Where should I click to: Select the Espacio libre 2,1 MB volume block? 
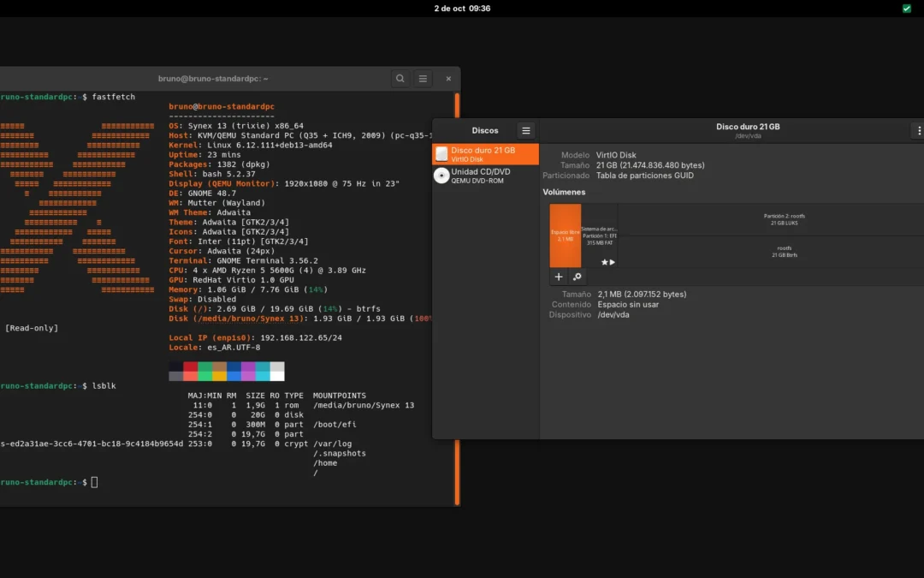pos(566,235)
